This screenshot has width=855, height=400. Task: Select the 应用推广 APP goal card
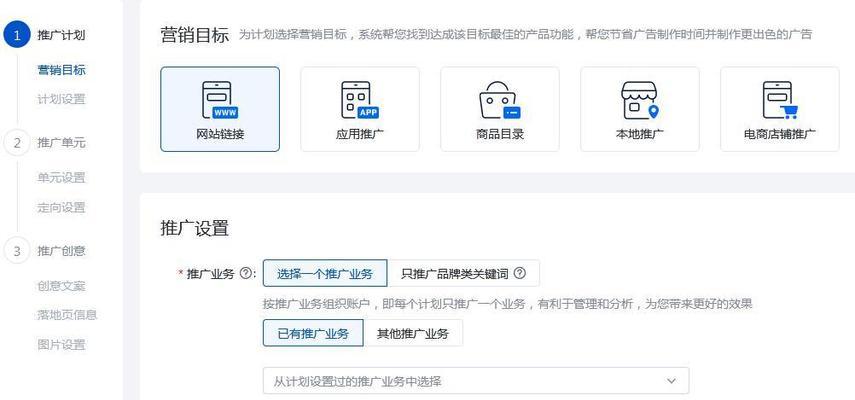click(360, 109)
